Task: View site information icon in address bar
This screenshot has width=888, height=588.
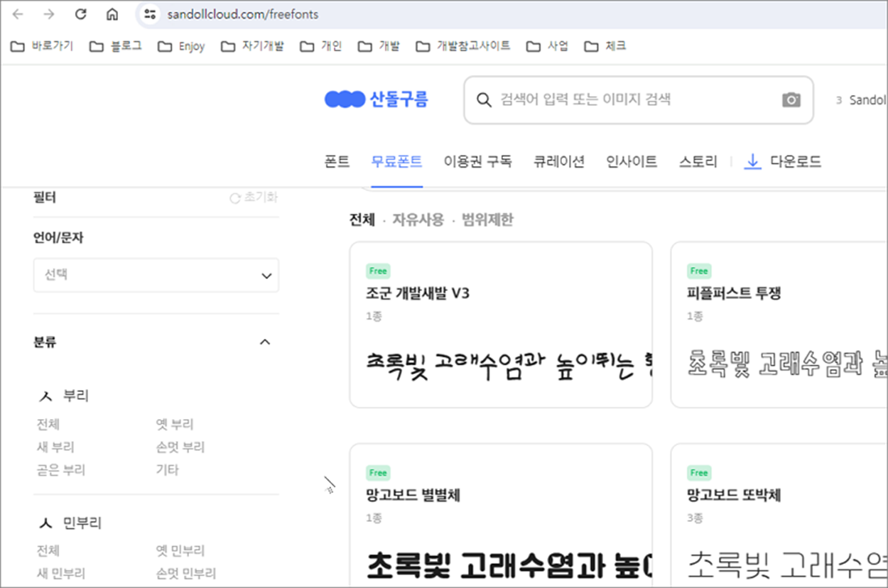Action: (x=149, y=14)
